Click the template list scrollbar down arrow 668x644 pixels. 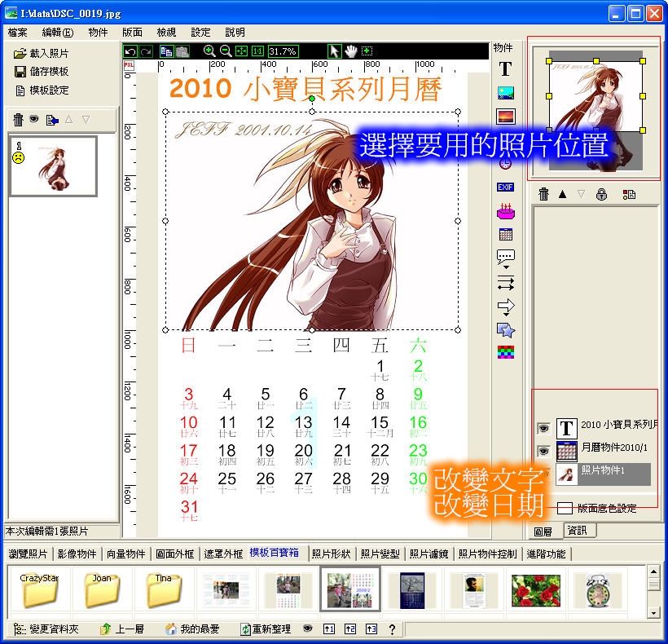coord(653,614)
